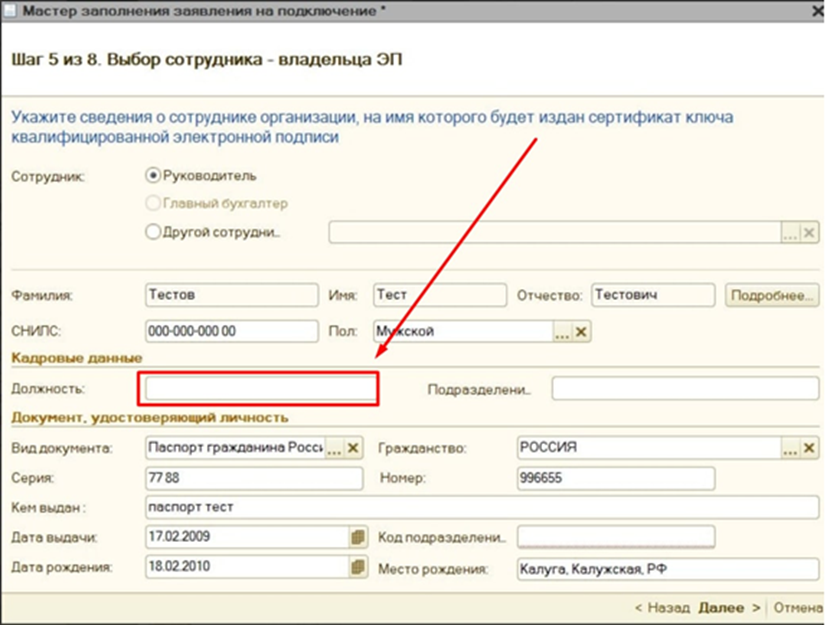This screenshot has height=625, width=827.
Task: Select the Главный бухгалтер radio option
Action: click(x=153, y=203)
